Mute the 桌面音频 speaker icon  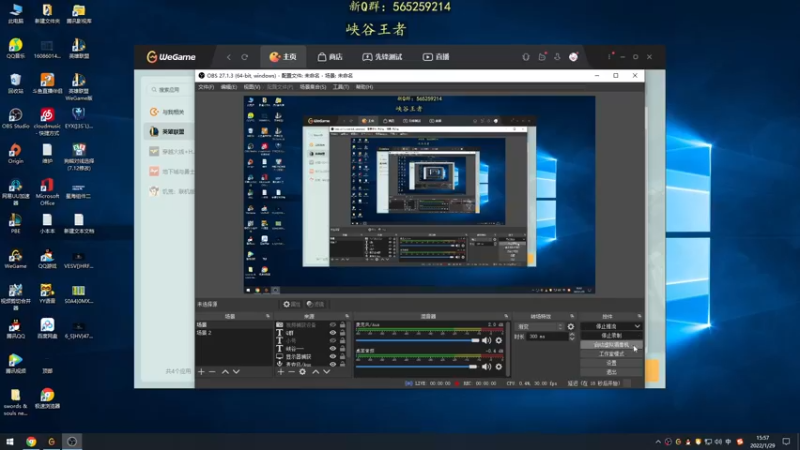tap(487, 366)
